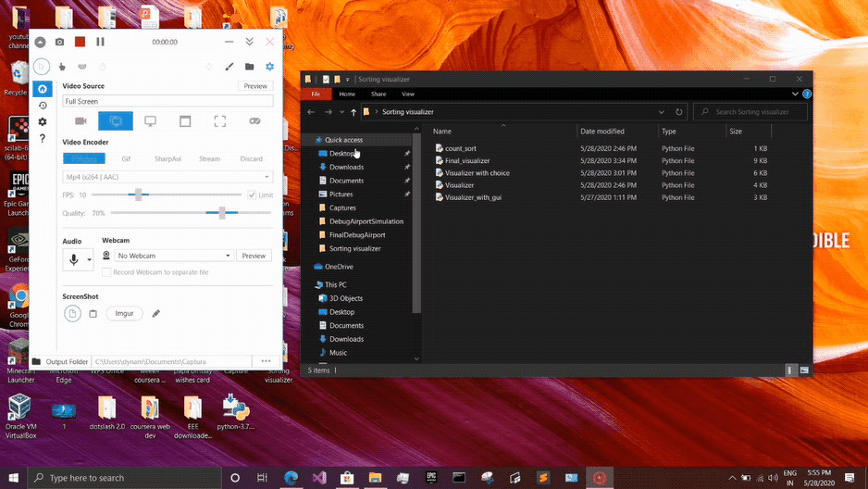Start recording with the red record button
Image resolution: width=868 pixels, height=489 pixels.
[81, 42]
